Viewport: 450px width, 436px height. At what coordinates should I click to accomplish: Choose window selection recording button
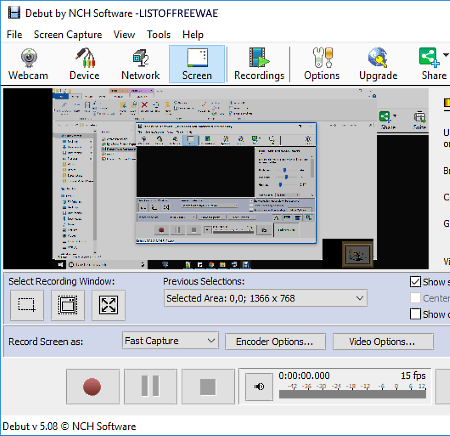pyautogui.click(x=68, y=305)
